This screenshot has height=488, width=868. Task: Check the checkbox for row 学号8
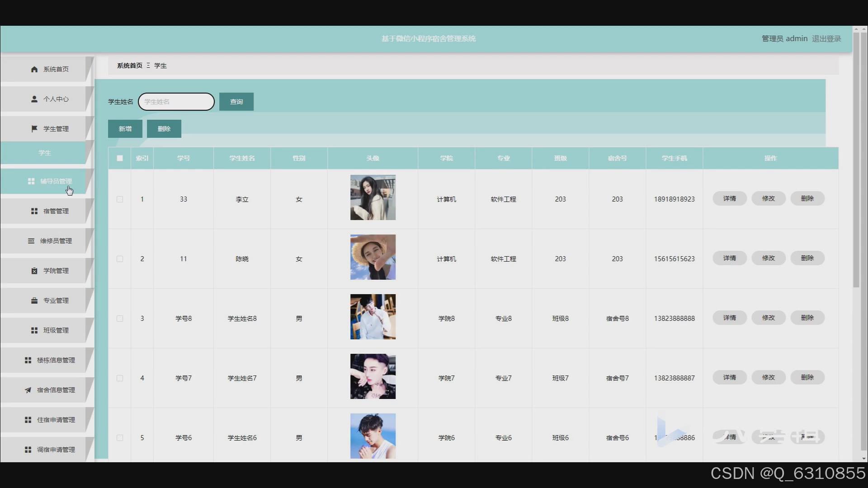[x=120, y=319]
